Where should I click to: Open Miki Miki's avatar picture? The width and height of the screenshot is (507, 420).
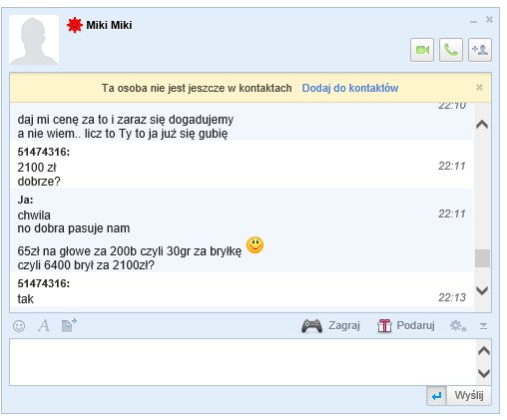point(34,39)
